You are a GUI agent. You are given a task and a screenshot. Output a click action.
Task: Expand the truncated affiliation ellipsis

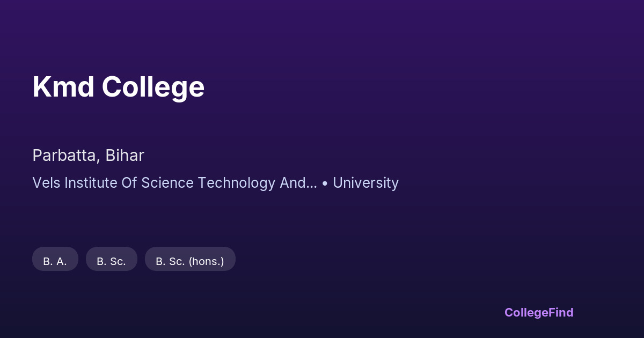[312, 186]
